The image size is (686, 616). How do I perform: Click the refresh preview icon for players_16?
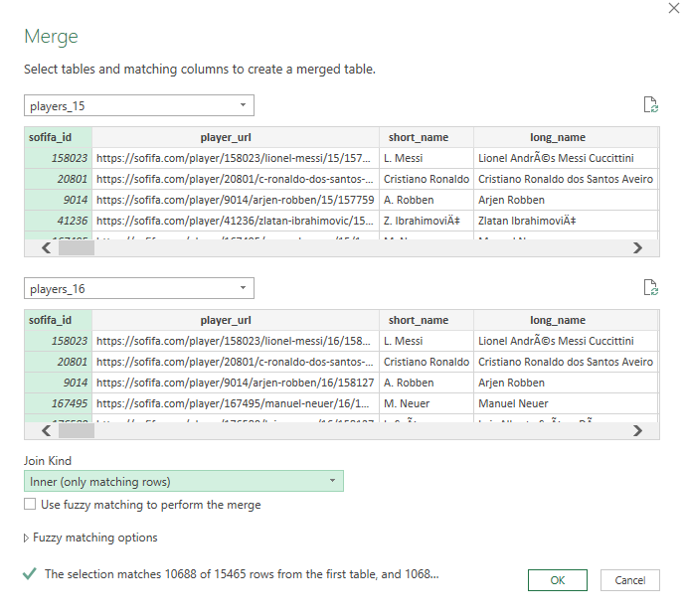click(x=651, y=288)
